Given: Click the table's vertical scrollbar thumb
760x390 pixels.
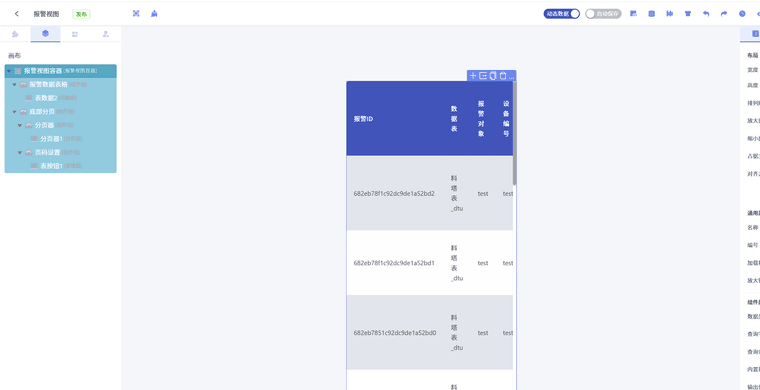Looking at the screenshot, I should click(515, 133).
